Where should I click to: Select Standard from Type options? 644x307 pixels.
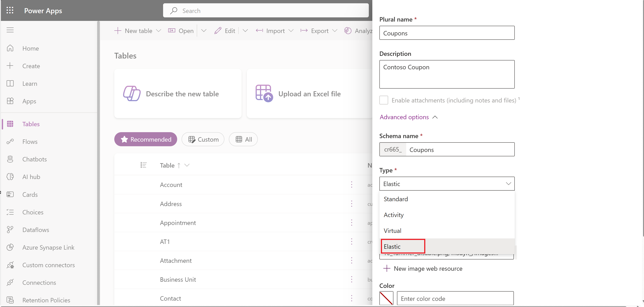point(395,199)
